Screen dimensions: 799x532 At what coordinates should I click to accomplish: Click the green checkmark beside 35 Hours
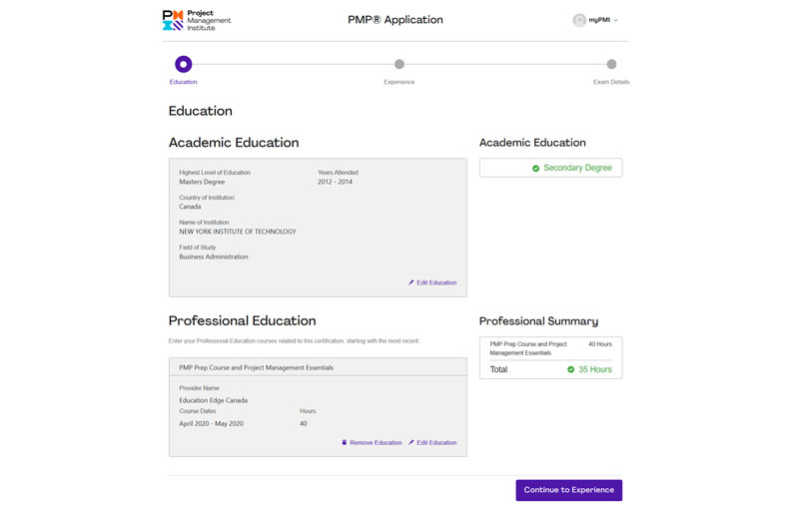[571, 369]
